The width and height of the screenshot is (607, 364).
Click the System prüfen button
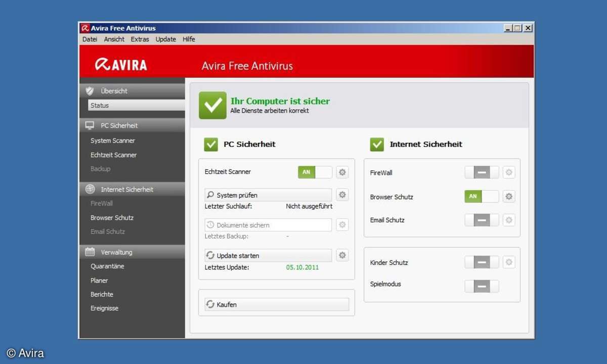[x=268, y=195]
